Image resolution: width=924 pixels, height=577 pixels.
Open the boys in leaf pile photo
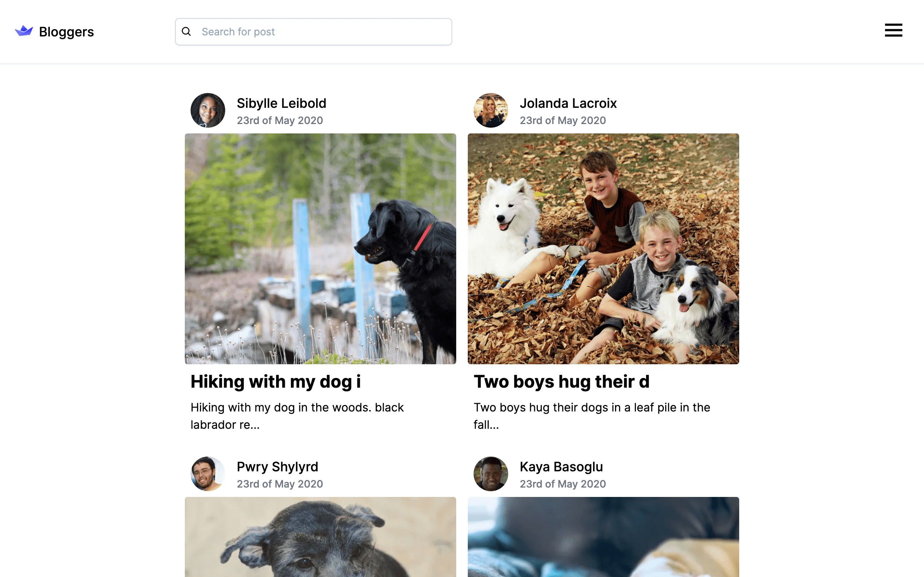[x=603, y=248]
